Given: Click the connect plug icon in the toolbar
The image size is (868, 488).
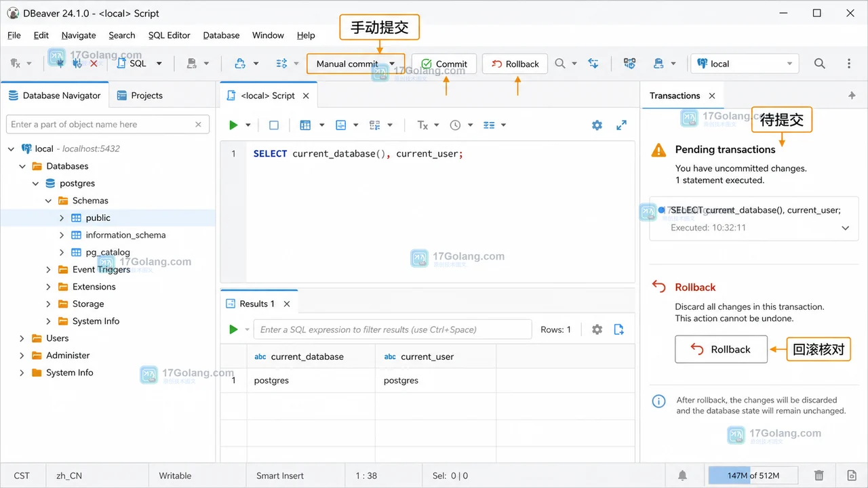Looking at the screenshot, I should pyautogui.click(x=60, y=63).
